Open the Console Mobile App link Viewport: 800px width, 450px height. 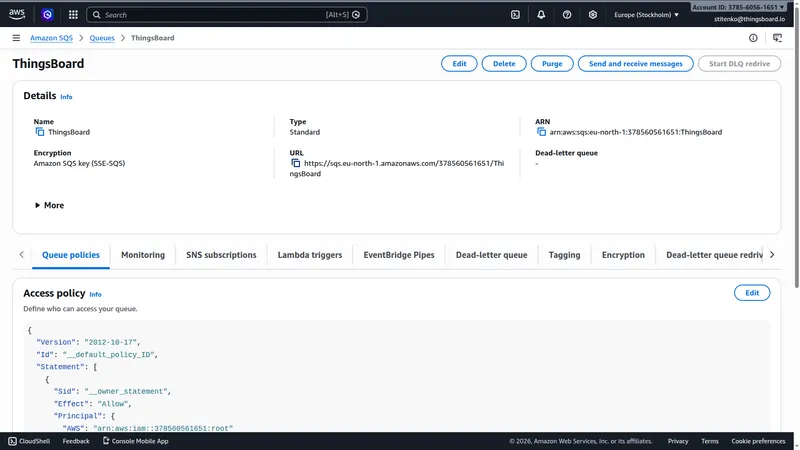tap(135, 441)
